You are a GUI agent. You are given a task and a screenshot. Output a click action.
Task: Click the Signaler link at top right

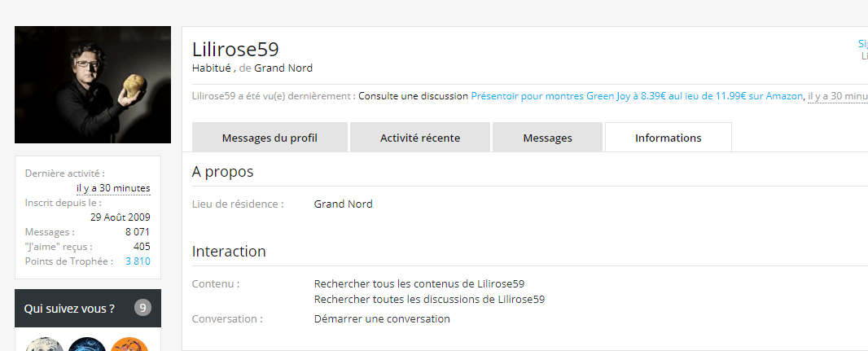point(862,44)
